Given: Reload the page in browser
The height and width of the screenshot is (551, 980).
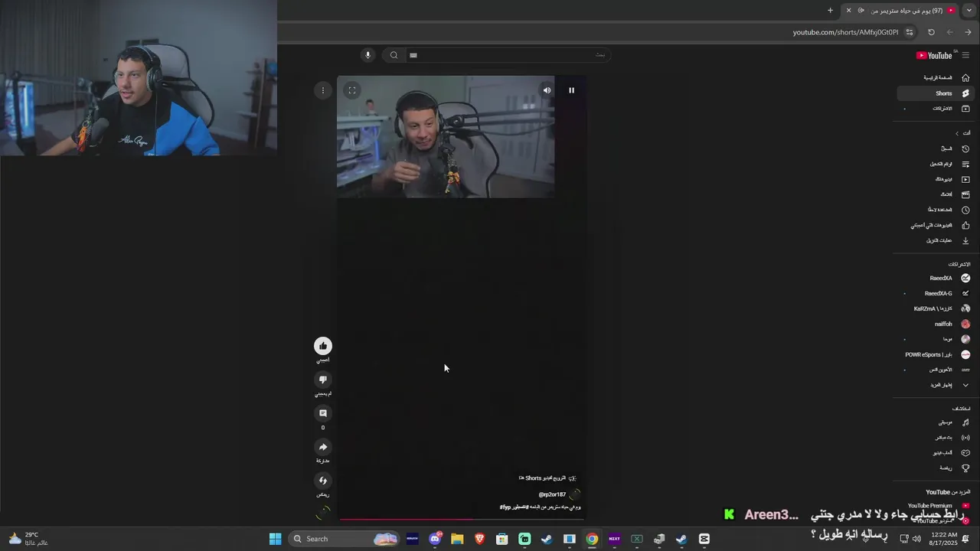Looking at the screenshot, I should (x=931, y=32).
